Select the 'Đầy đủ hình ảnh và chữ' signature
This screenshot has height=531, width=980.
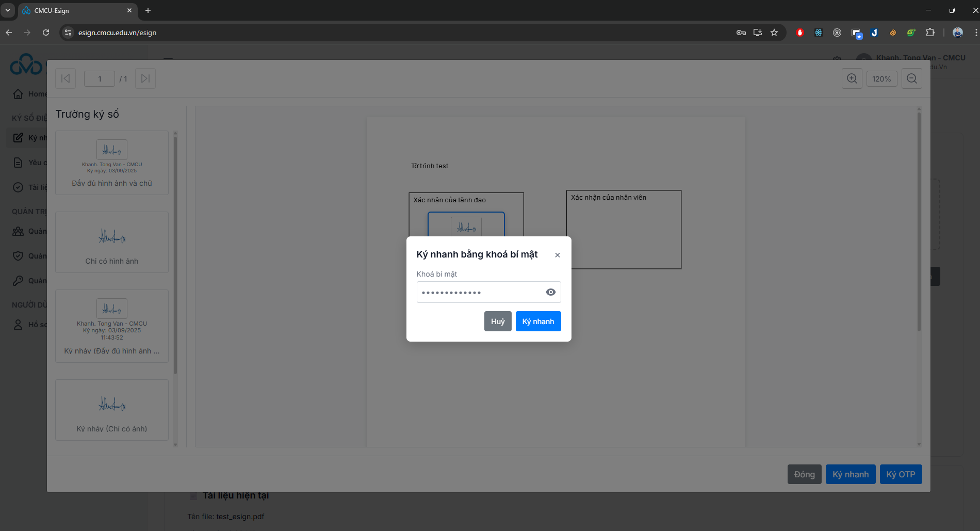112,163
